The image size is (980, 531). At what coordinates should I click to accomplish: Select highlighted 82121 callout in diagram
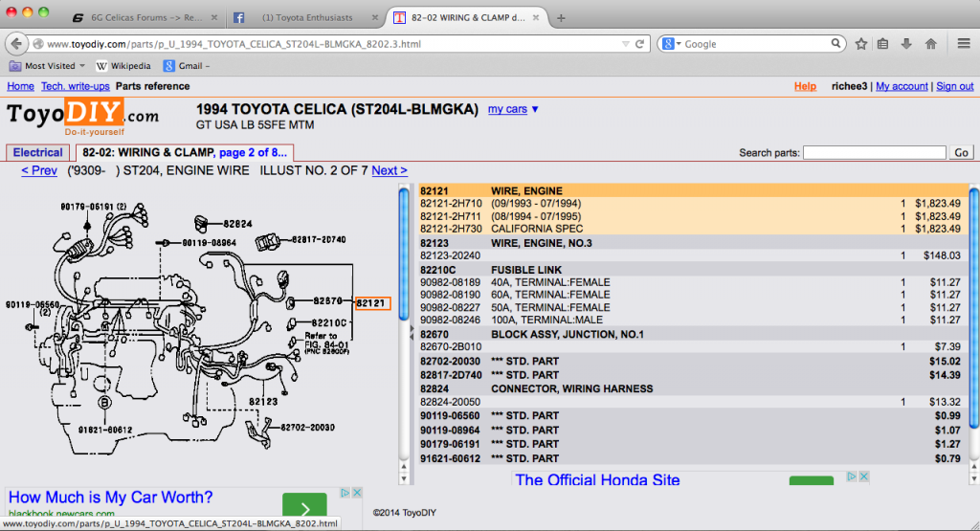pos(372,303)
